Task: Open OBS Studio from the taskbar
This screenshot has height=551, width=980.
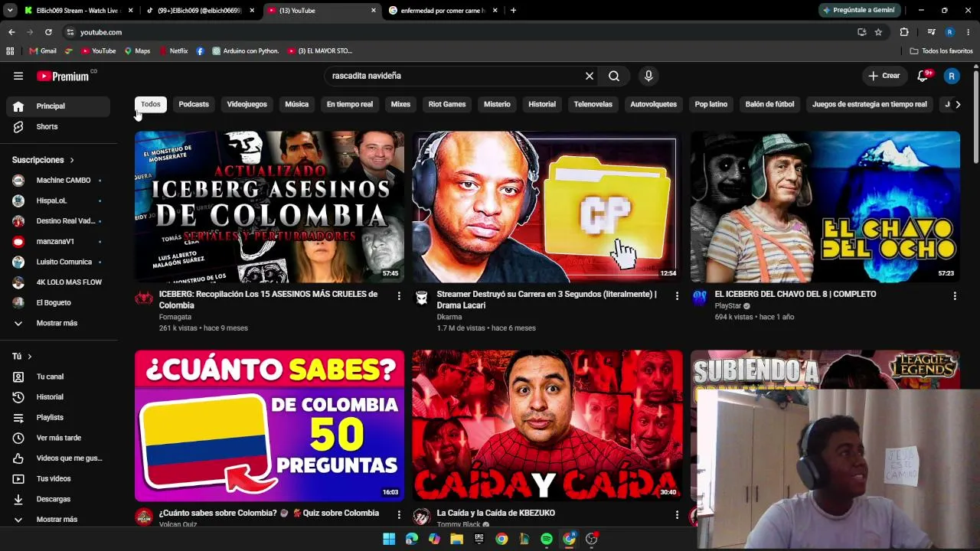Action: pyautogui.click(x=591, y=539)
